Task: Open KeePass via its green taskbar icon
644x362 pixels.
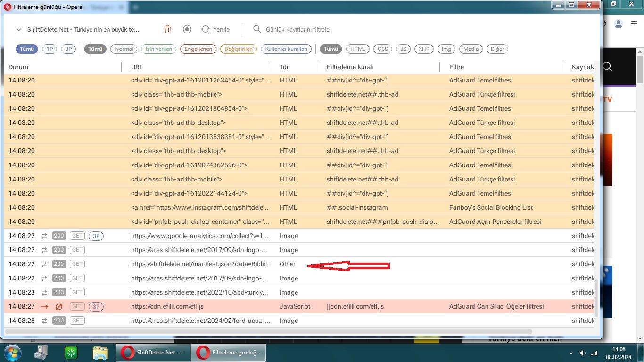Action: 71,352
